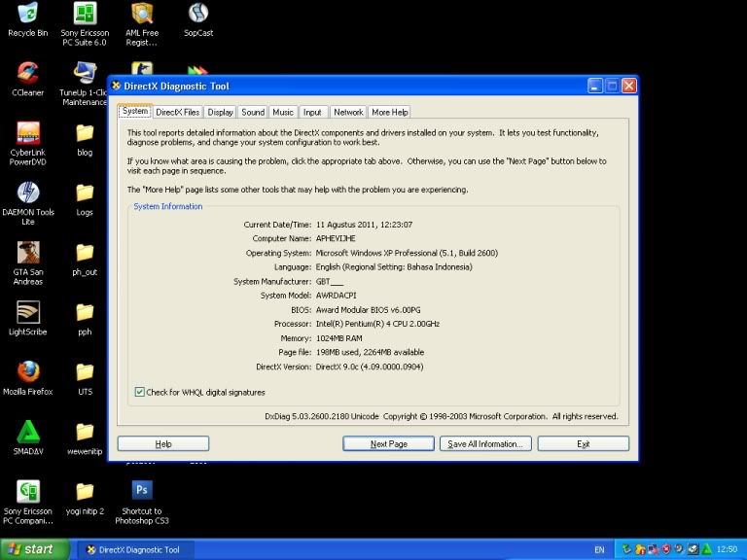Viewport: 747px width, 560px height.
Task: Launch Sony Ericsson PC Companion
Action: click(27, 502)
